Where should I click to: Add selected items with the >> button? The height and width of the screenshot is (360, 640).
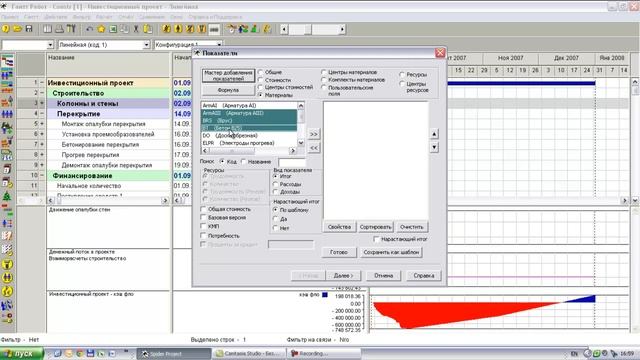(313, 134)
